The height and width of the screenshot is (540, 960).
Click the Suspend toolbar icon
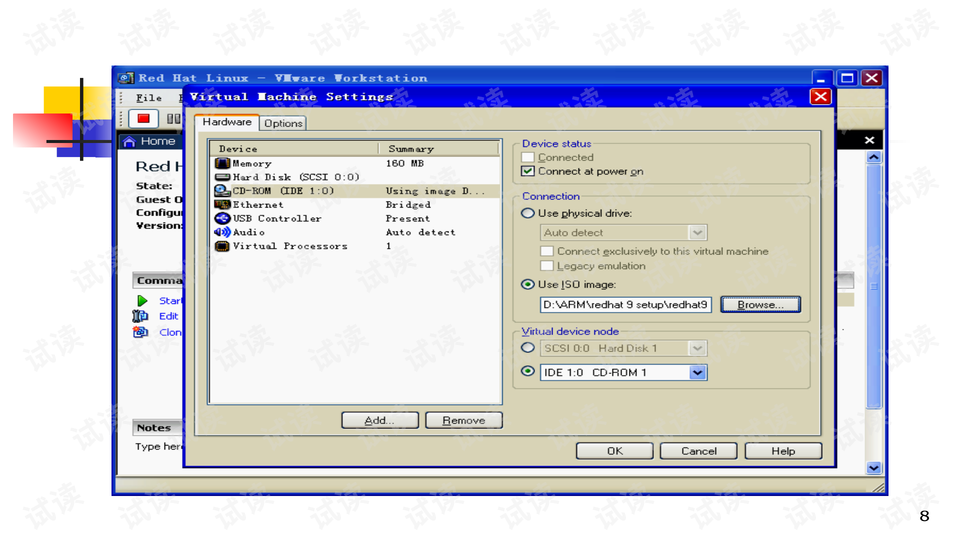click(173, 118)
